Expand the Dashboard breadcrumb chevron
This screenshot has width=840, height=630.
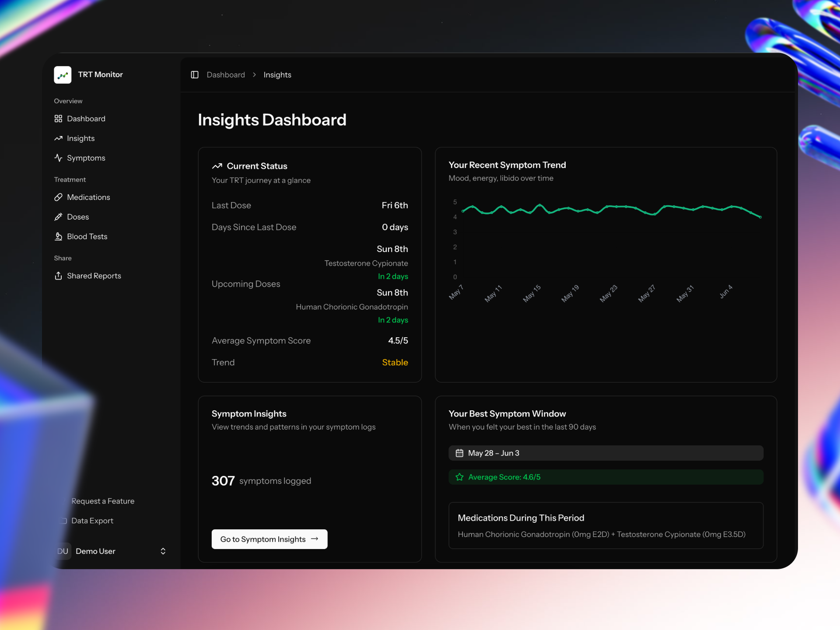tap(254, 75)
